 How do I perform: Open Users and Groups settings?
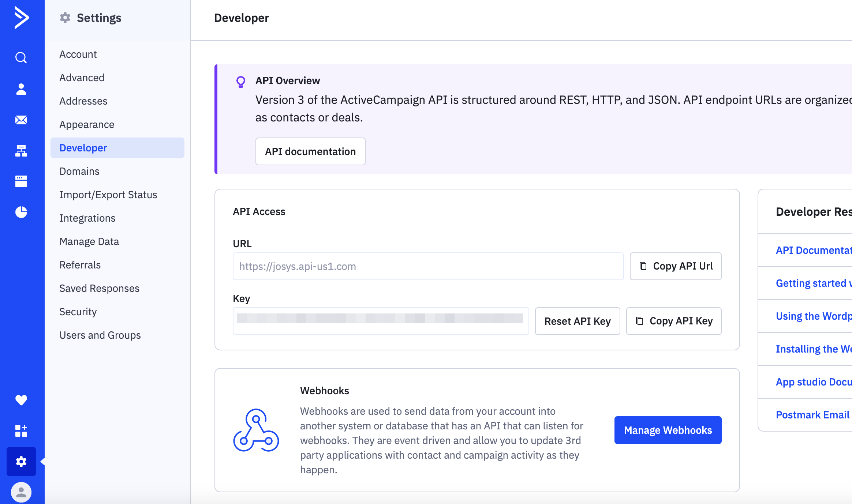point(100,335)
